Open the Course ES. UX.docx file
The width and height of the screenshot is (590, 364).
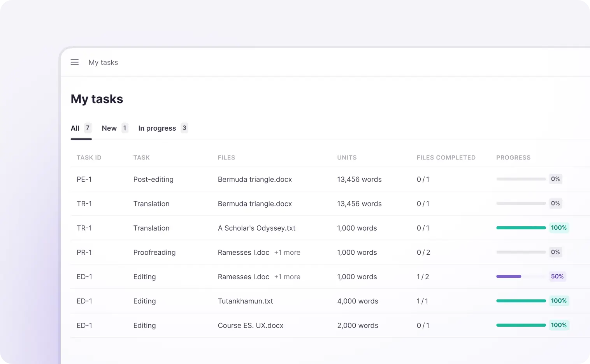click(251, 325)
